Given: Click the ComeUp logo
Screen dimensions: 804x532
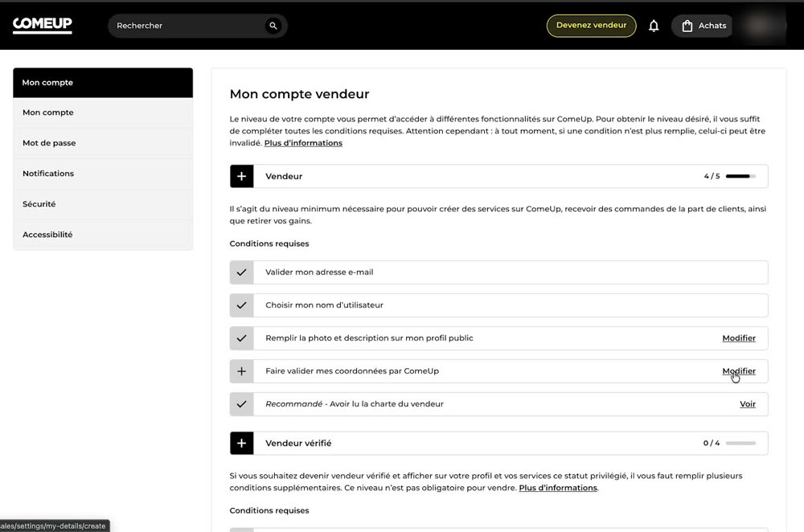Looking at the screenshot, I should (42, 25).
